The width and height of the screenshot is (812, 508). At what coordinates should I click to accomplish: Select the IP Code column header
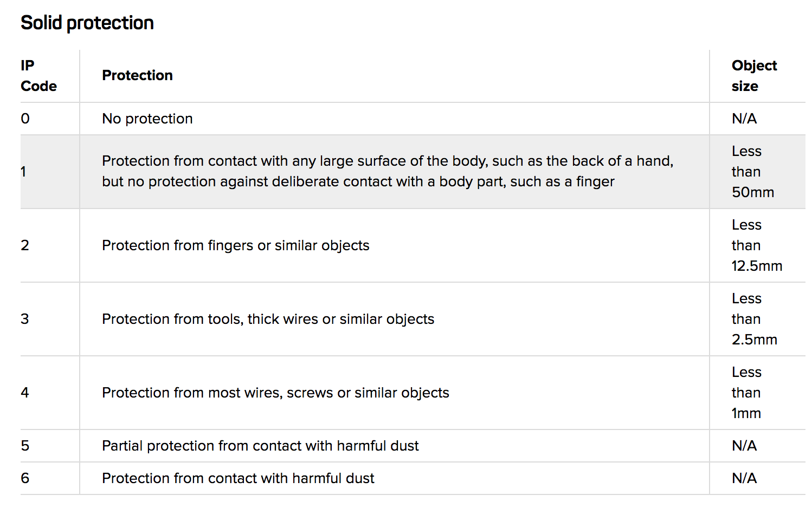point(38,76)
